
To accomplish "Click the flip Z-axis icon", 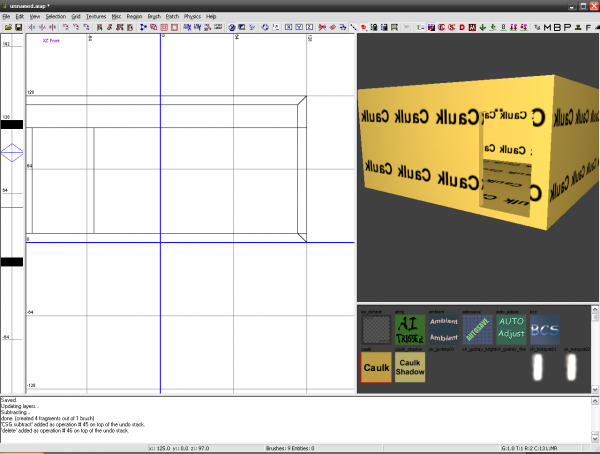I will (x=52, y=27).
